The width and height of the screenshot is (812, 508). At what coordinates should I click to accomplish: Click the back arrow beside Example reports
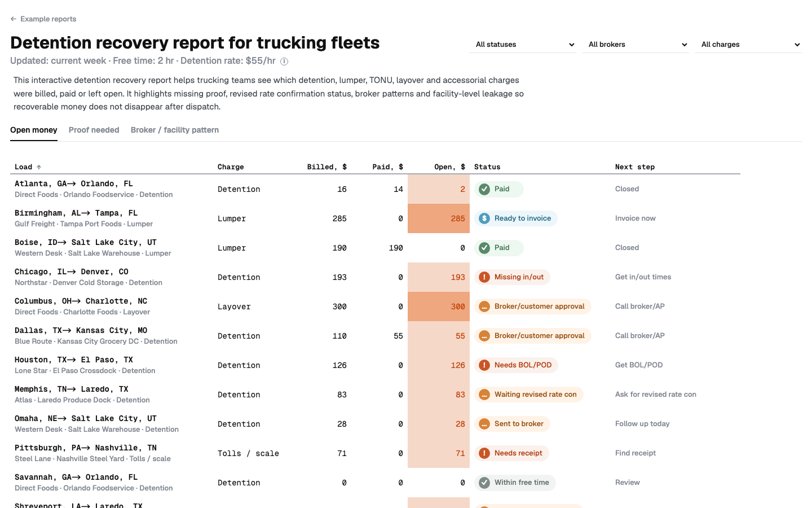14,19
